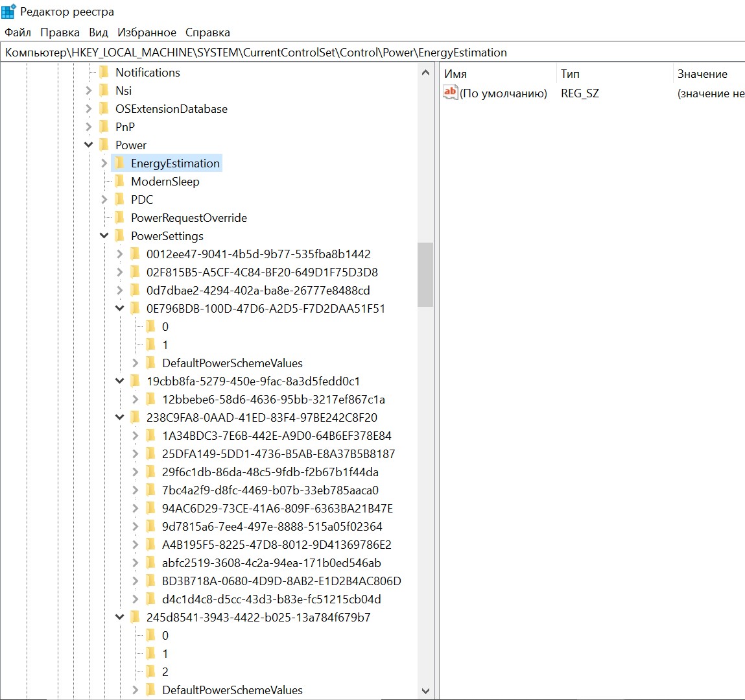Open the Файл menu
The image size is (745, 700).
[18, 32]
